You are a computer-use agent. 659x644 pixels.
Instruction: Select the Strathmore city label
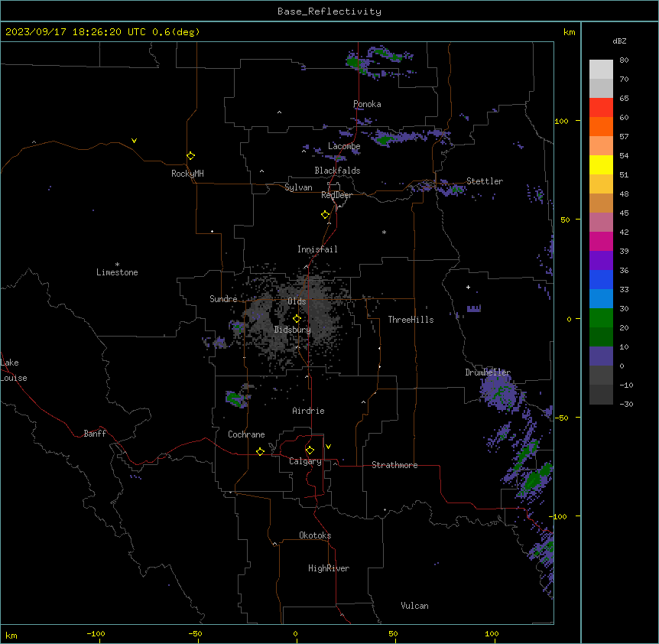coord(394,465)
